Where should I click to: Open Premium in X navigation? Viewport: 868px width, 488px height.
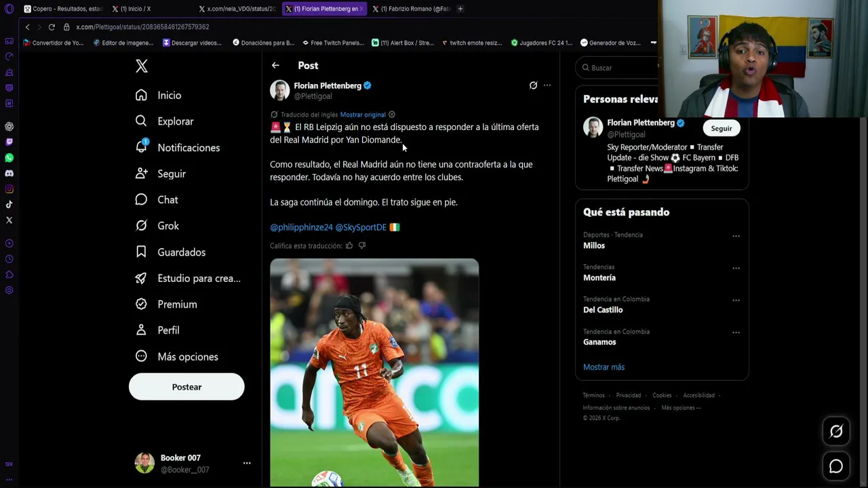pos(167,304)
